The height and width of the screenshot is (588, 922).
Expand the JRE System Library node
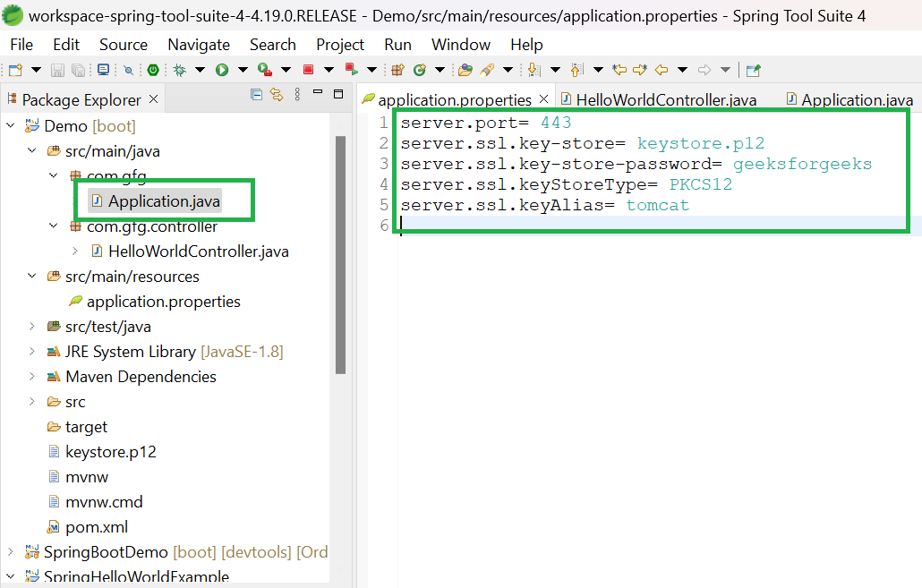click(x=31, y=351)
